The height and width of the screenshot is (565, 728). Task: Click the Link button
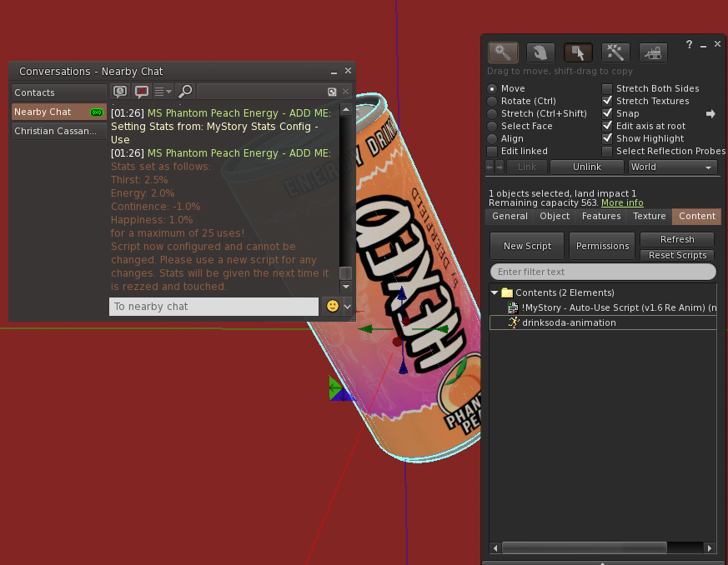[527, 167]
